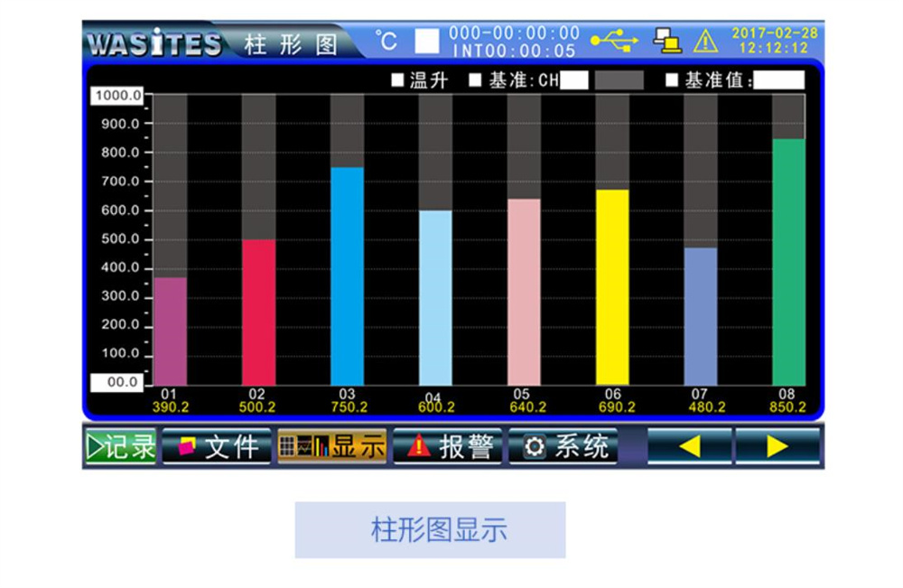This screenshot has height=588, width=903.
Task: Click the white recording status square
Action: tap(427, 41)
